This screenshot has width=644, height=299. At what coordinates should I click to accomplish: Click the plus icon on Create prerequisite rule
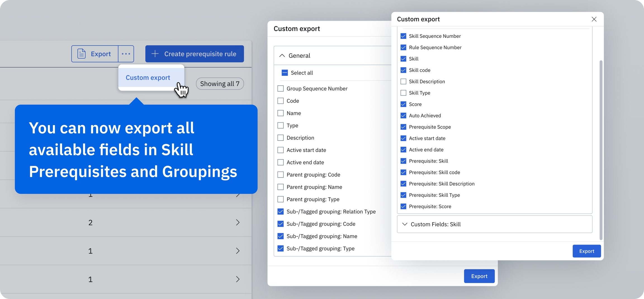tap(155, 54)
